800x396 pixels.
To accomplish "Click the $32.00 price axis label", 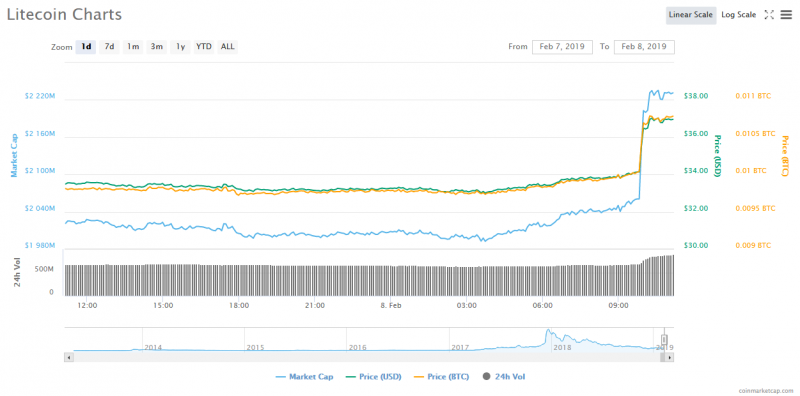I will click(696, 209).
